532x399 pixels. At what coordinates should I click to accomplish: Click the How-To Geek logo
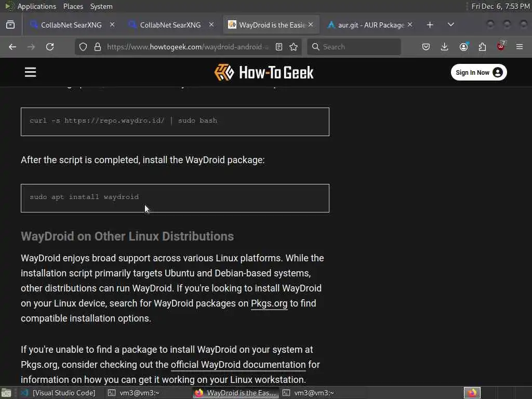coord(264,72)
